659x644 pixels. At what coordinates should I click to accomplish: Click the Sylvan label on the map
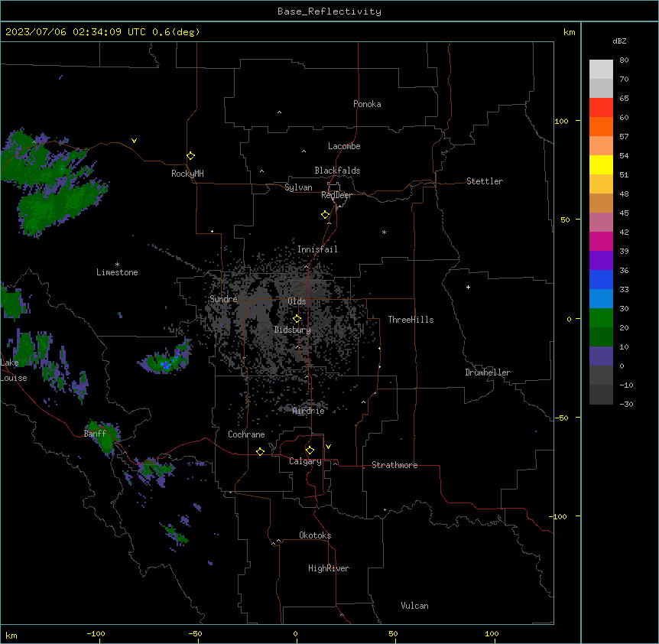(298, 187)
